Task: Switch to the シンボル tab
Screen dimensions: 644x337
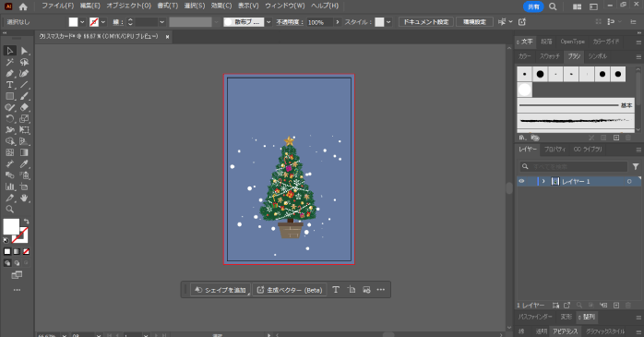Action: point(597,56)
